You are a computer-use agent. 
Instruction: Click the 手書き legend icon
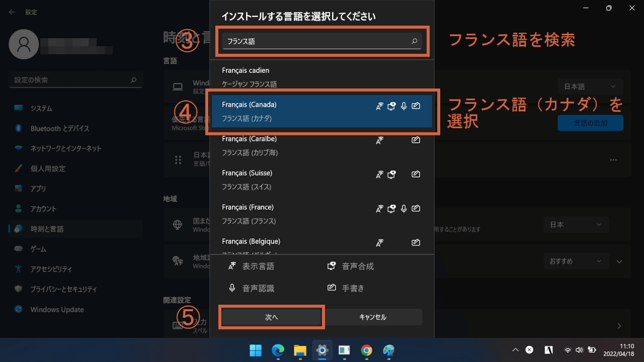click(x=332, y=288)
